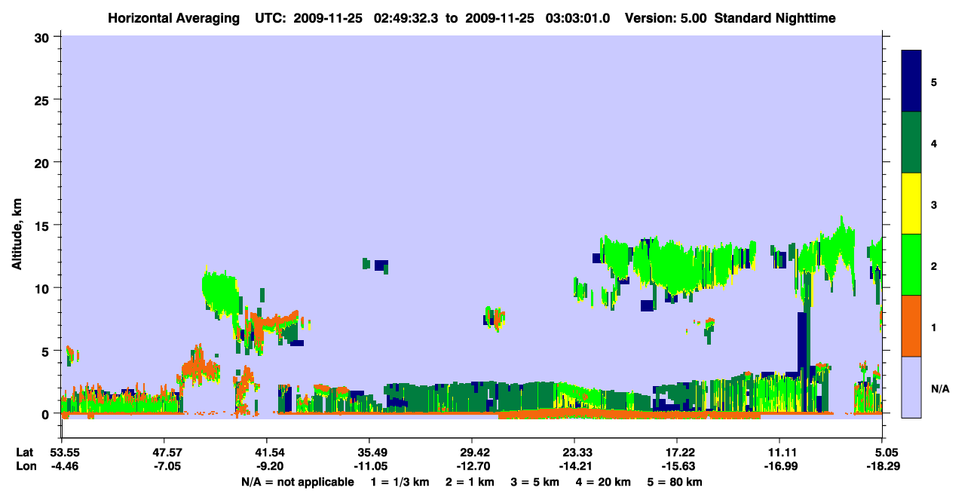Click legend text '5 = 80 km'

675,482
